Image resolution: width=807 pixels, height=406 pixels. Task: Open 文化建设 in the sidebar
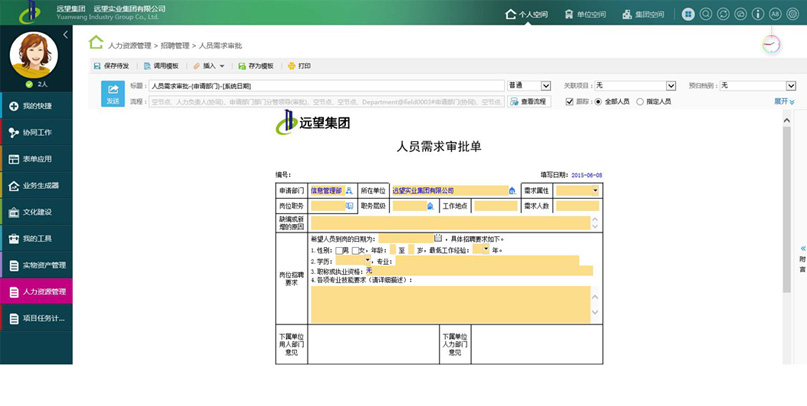click(x=36, y=212)
